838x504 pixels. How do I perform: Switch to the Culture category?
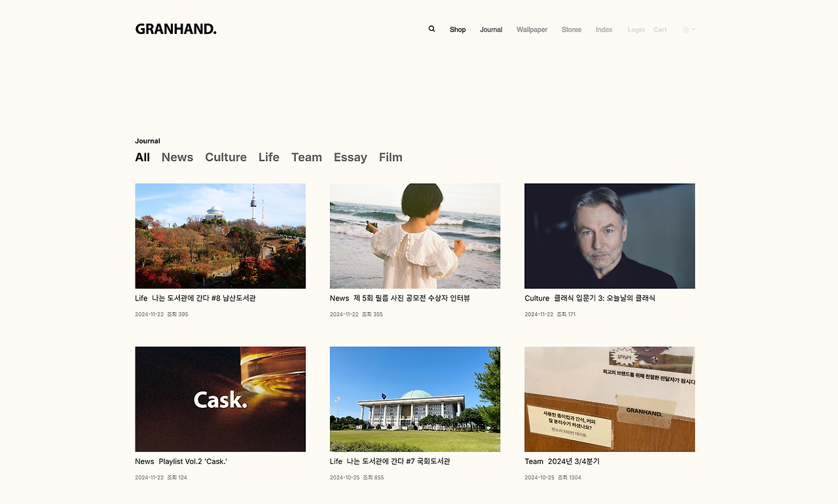226,157
